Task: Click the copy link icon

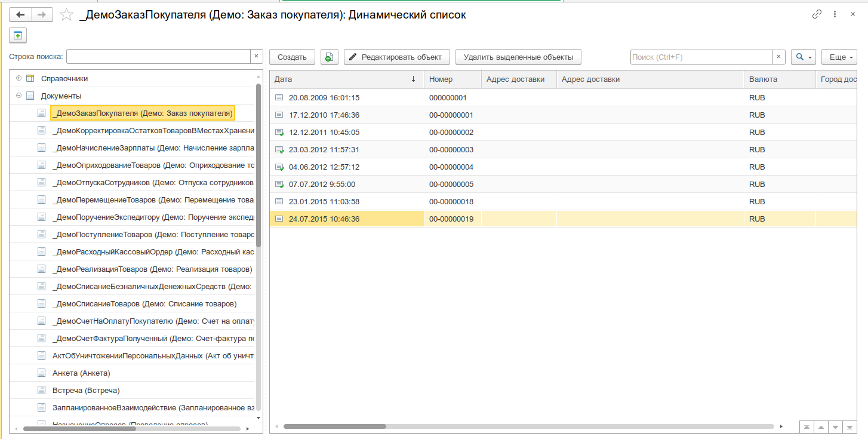Action: click(817, 14)
